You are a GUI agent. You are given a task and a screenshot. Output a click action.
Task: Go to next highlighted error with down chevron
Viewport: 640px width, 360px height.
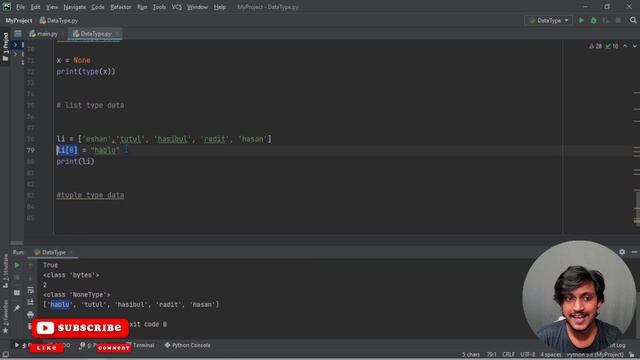[x=635, y=46]
